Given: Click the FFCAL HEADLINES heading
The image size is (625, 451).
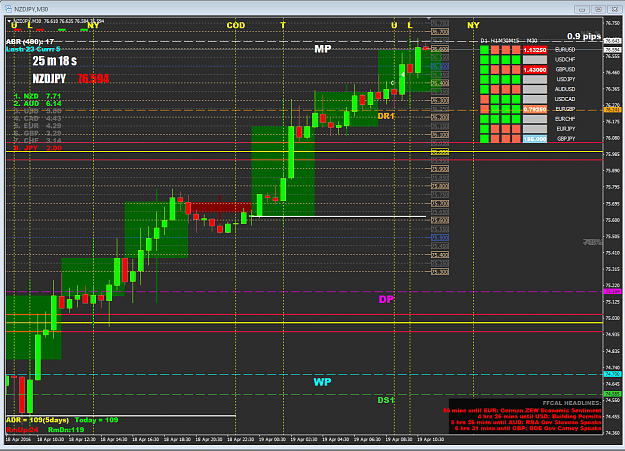Looking at the screenshot, I should 572,403.
